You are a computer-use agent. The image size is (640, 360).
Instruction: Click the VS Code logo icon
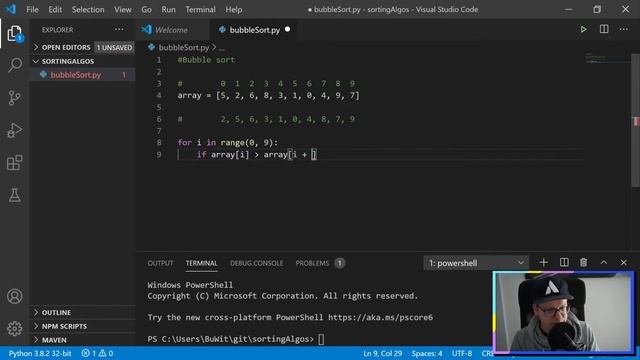(x=11, y=9)
